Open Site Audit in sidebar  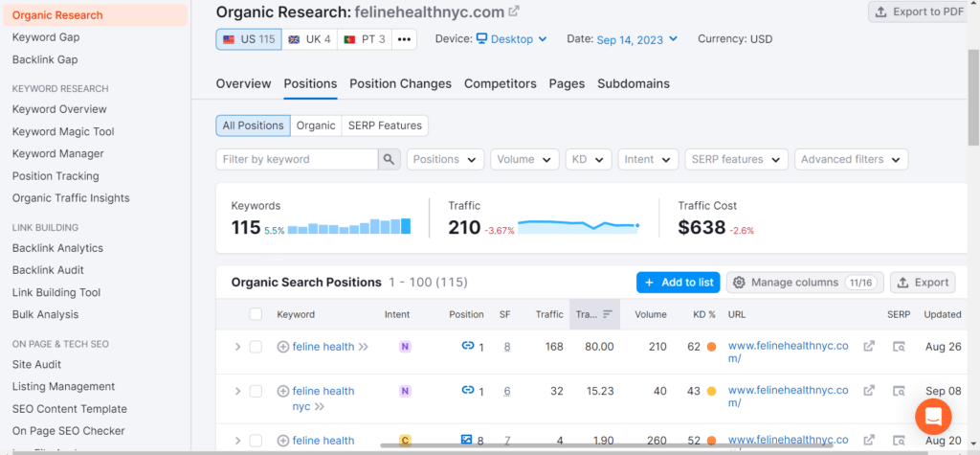coord(37,364)
